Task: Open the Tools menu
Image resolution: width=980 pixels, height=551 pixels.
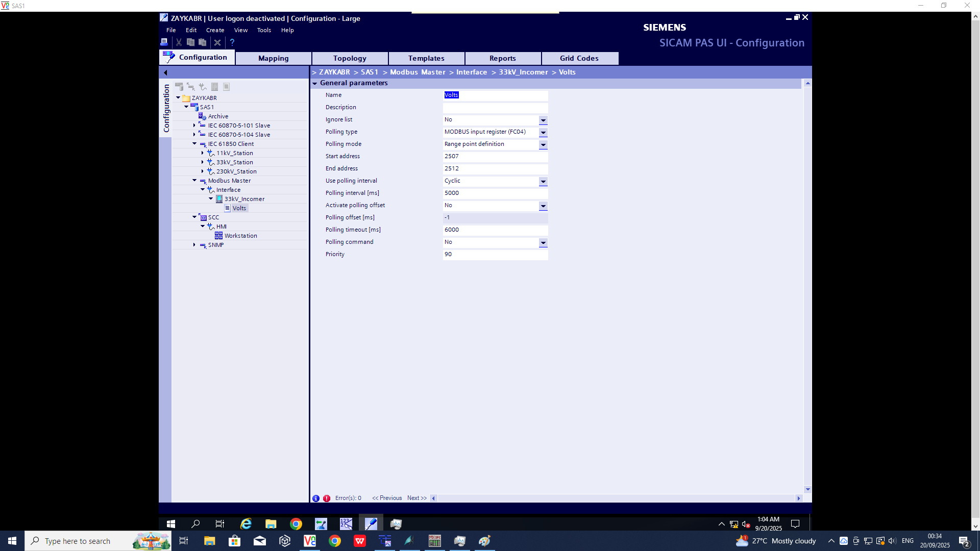Action: coord(264,30)
